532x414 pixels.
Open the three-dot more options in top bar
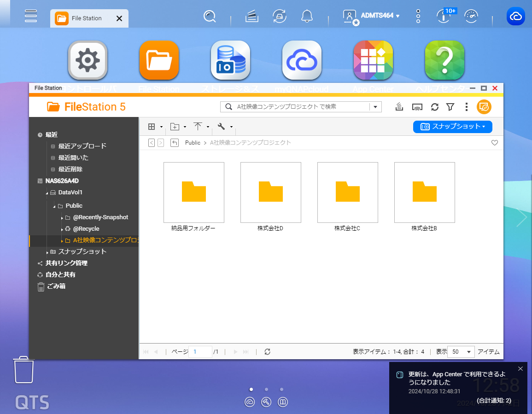coord(418,16)
